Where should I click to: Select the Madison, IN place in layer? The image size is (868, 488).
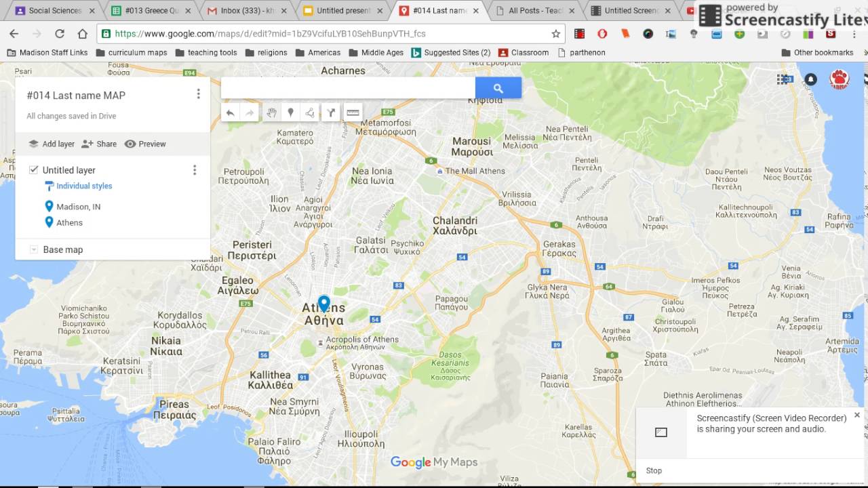coord(79,207)
